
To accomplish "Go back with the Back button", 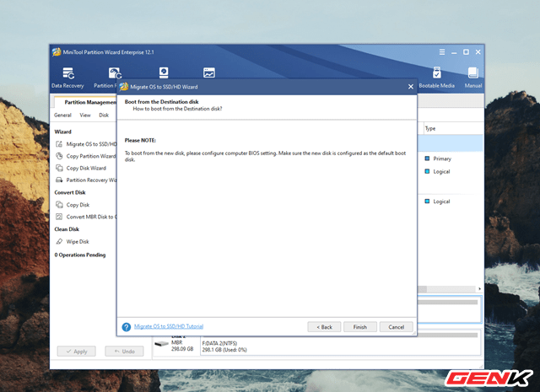I will (x=325, y=326).
